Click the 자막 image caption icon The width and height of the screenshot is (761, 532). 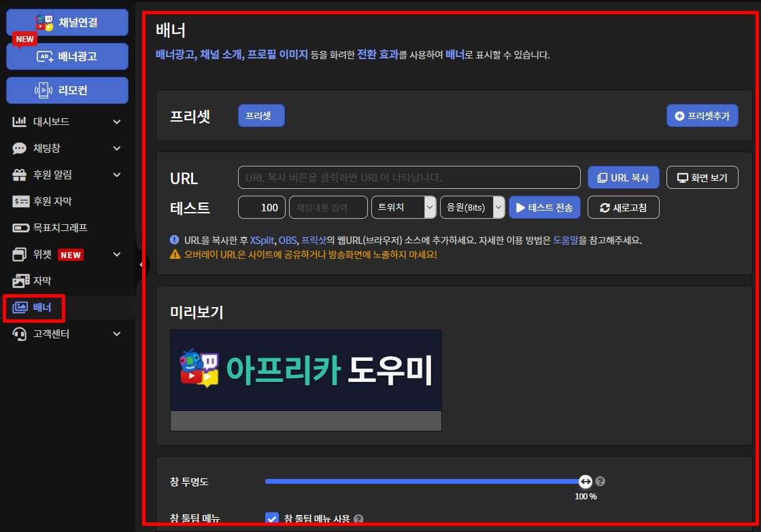(20, 281)
